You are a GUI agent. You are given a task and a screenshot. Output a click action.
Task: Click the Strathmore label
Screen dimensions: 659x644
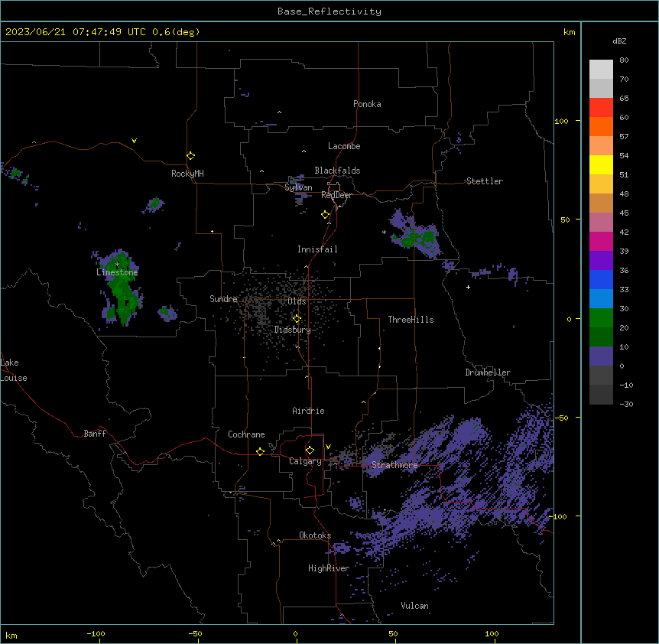pos(394,465)
